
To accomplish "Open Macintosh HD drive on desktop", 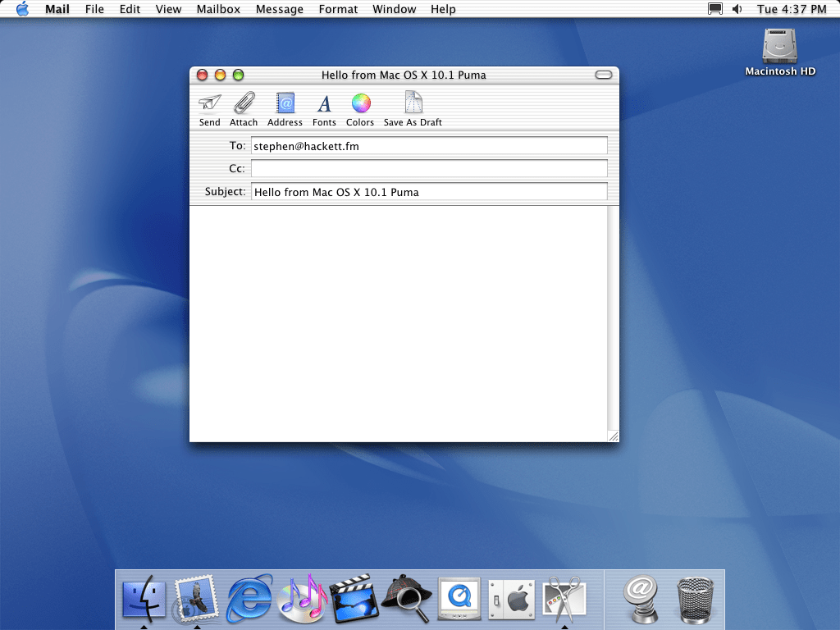I will coord(779,46).
